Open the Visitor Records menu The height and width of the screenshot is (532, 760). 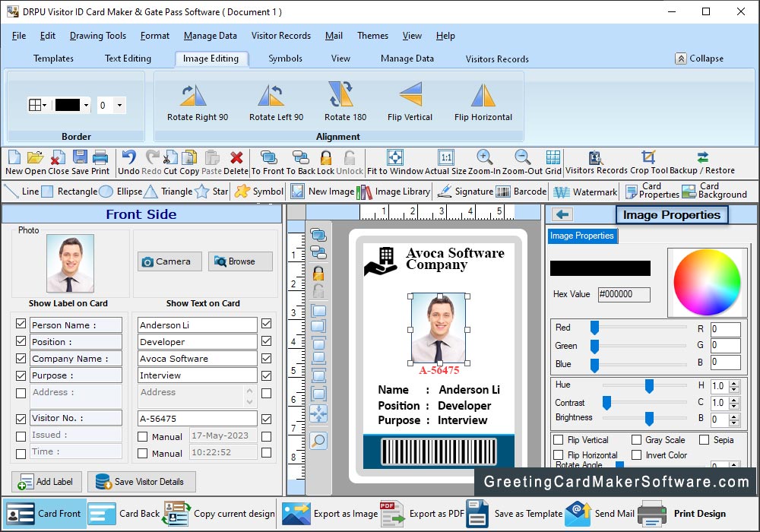(280, 36)
